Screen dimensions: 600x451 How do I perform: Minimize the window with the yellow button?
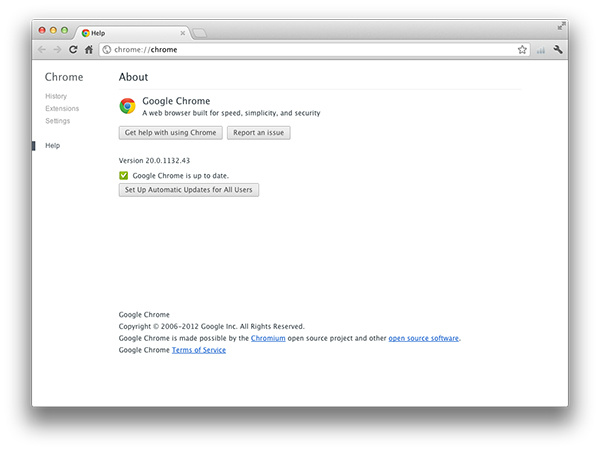click(x=53, y=30)
